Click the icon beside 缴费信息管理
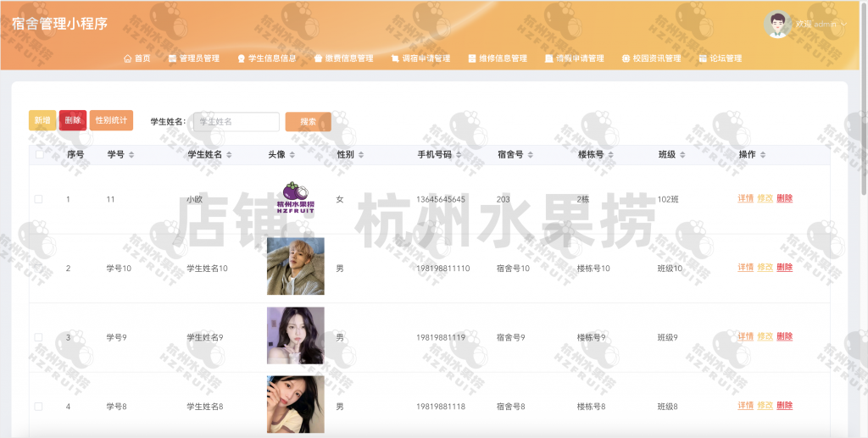 point(319,58)
